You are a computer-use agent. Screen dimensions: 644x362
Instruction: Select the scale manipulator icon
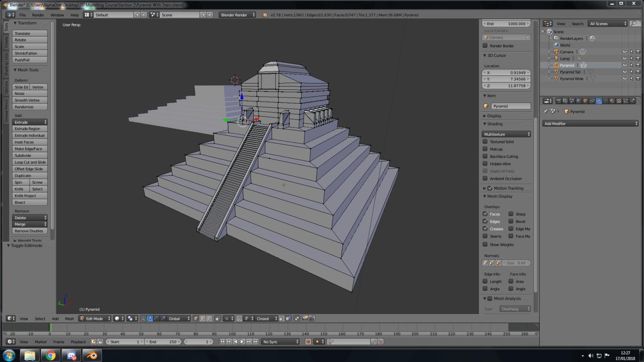coord(163,319)
